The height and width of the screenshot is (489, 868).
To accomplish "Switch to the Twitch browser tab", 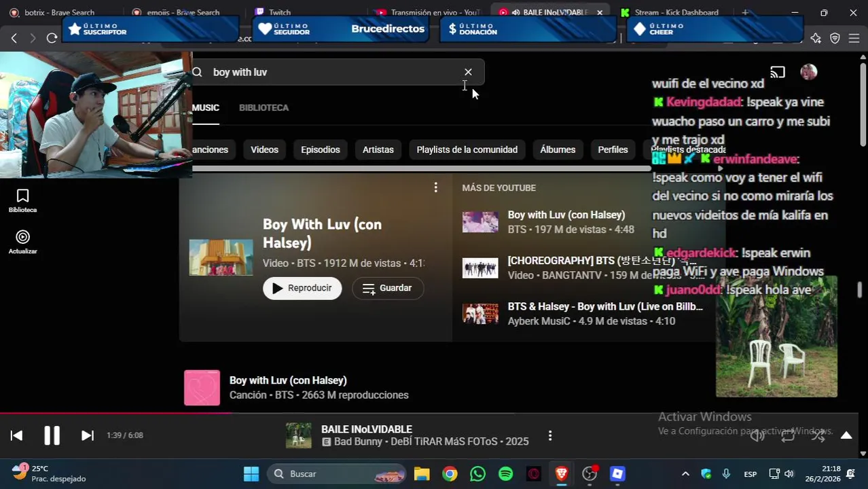I will click(280, 12).
